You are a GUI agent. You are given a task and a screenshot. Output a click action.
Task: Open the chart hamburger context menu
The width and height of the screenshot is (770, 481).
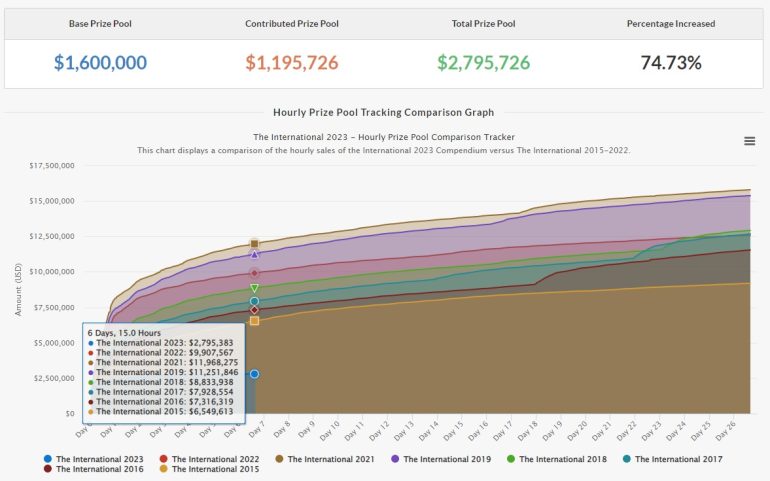[x=749, y=141]
